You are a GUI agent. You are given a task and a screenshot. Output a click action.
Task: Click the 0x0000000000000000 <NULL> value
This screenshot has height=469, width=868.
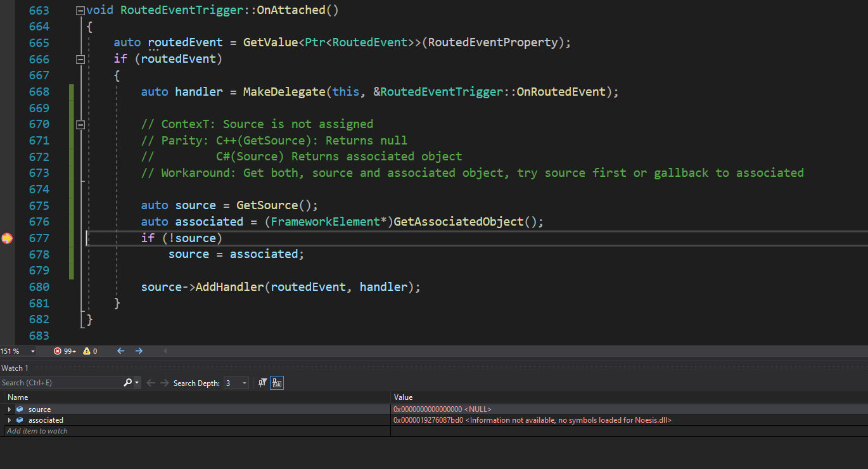[442, 409]
